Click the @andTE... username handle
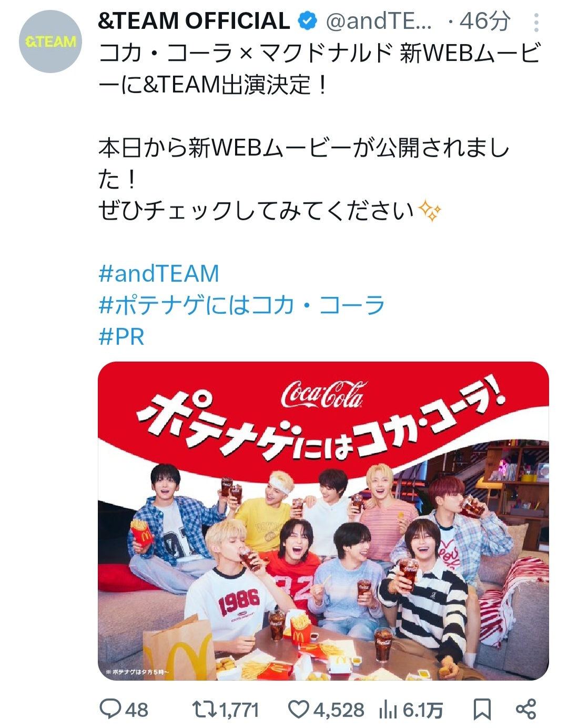568x728 pixels. pos(379,22)
